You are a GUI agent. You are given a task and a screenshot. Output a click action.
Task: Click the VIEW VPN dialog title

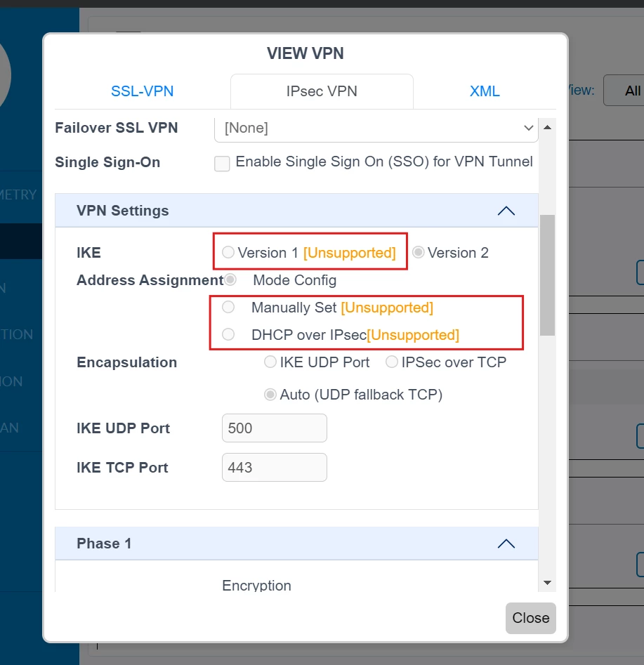[x=305, y=53]
